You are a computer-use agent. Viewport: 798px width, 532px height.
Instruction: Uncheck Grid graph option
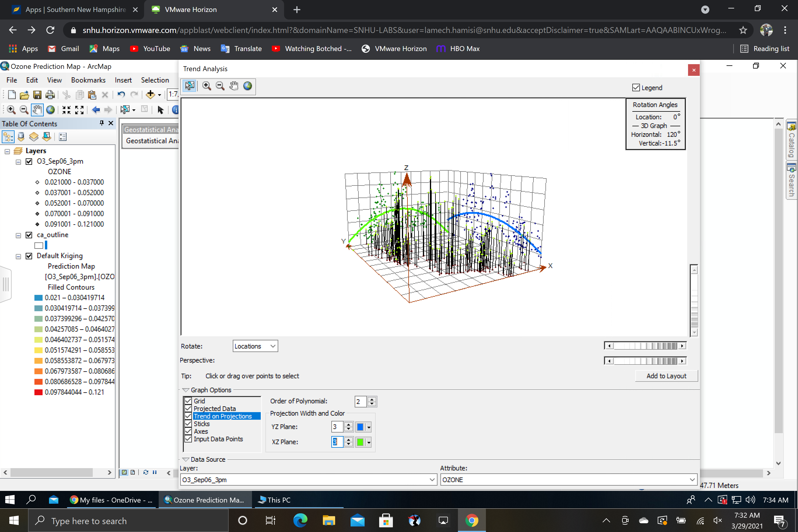188,401
